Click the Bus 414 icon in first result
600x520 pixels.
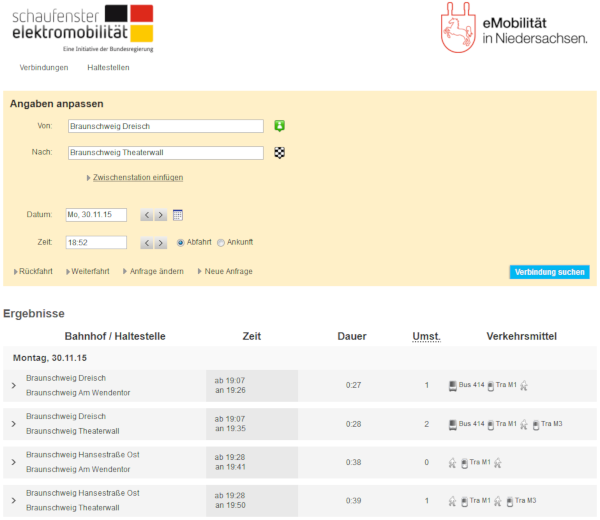pos(453,385)
